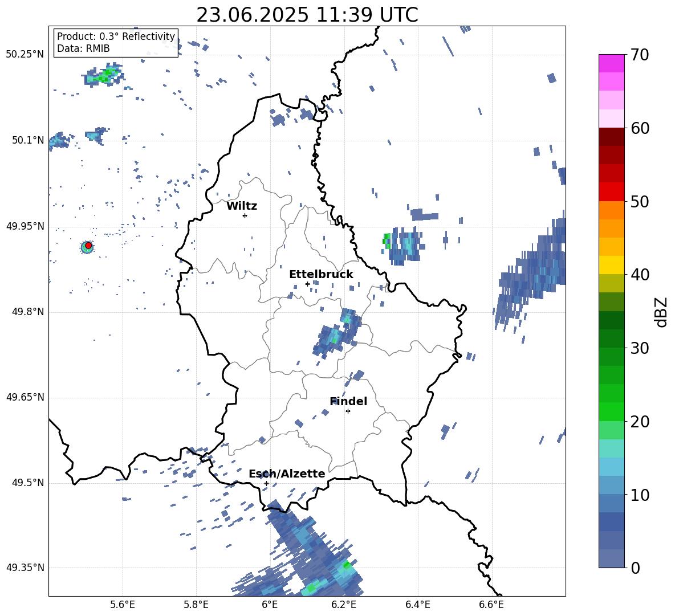This screenshot has height=616, width=675.
Task: Click the title text 23.06.2025 11:39 UTC
Action: (x=307, y=15)
